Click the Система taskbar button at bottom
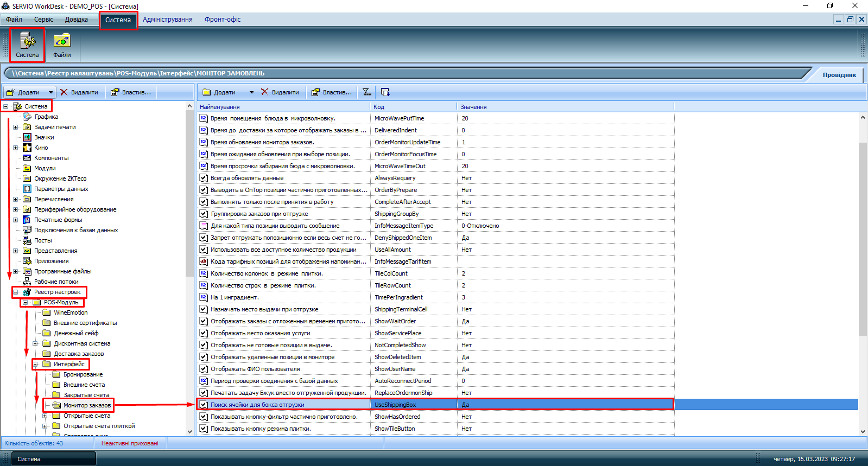The width and height of the screenshot is (868, 466). [53, 459]
